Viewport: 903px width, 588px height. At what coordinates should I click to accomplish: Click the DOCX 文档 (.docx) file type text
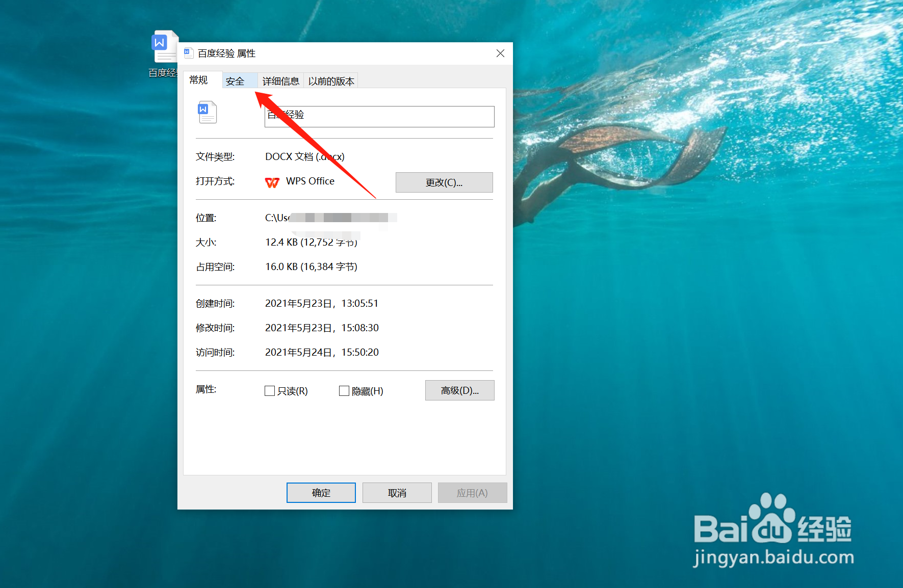tap(305, 156)
